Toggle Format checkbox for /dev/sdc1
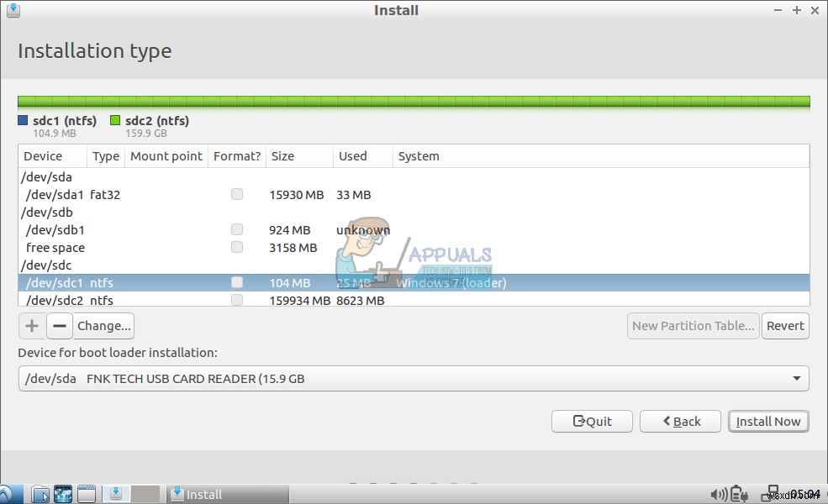 [237, 282]
